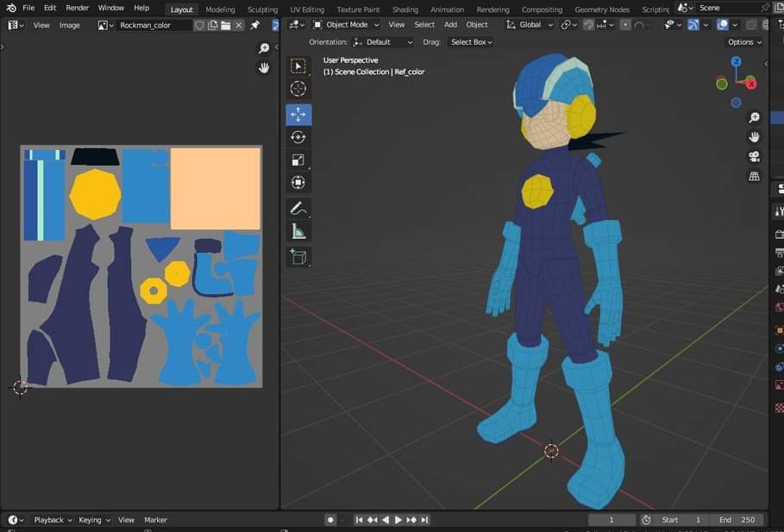Switch to the Shading workspace tab
This screenshot has height=532, width=784.
click(x=405, y=9)
